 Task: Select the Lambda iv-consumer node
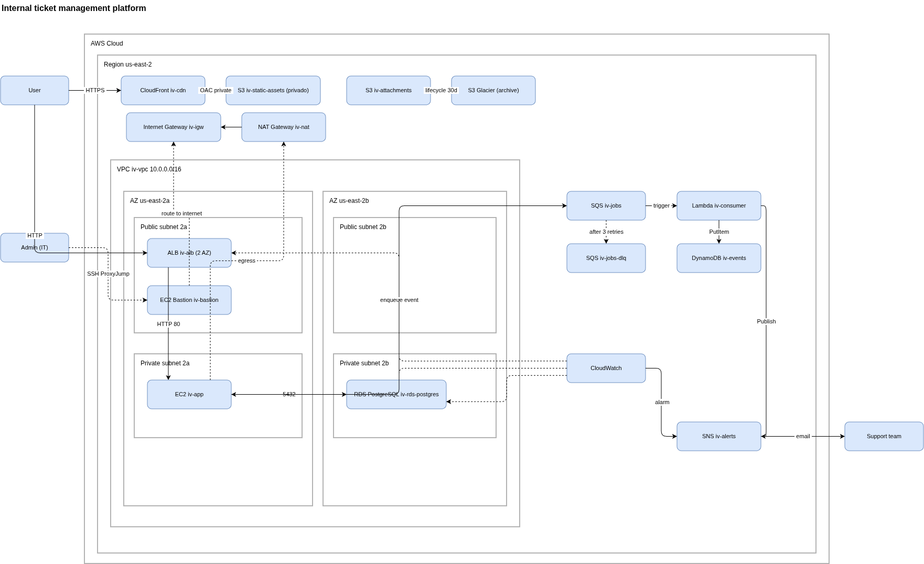(719, 205)
